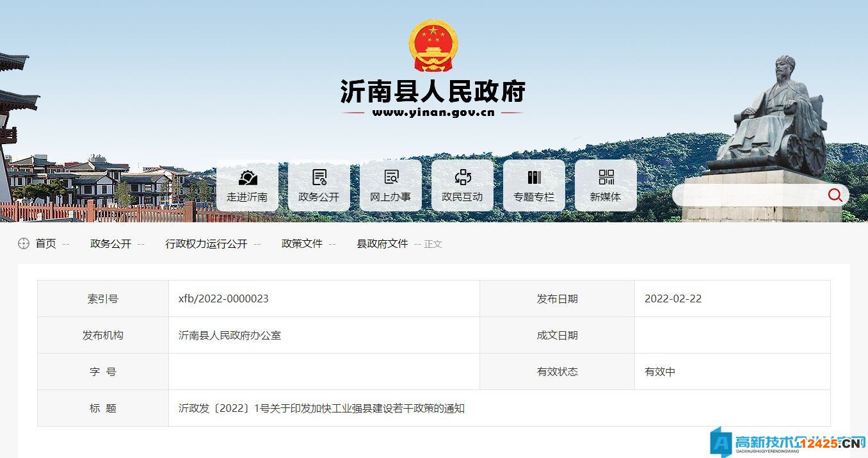Select the 政民互动 navigation tile

click(462, 186)
